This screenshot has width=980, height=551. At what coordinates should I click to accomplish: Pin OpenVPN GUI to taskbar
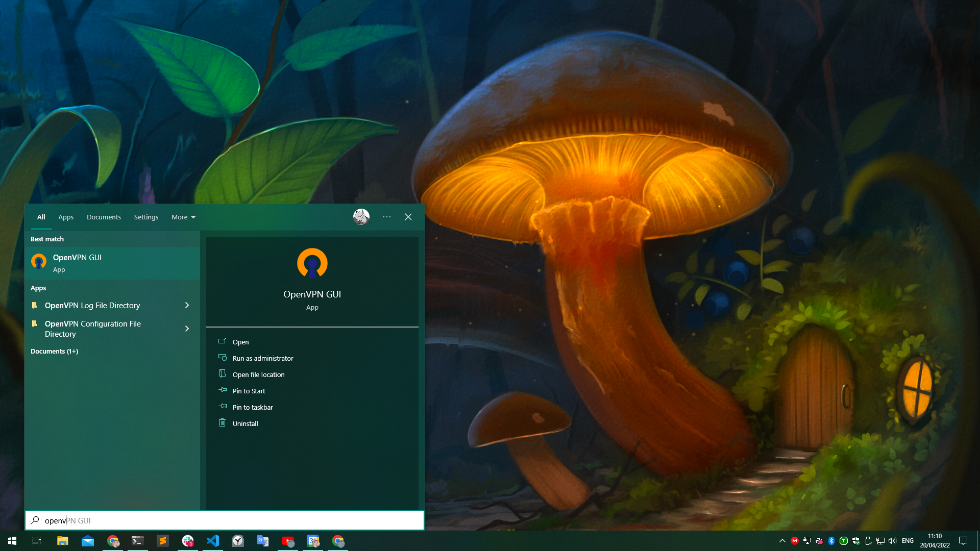[x=253, y=407]
